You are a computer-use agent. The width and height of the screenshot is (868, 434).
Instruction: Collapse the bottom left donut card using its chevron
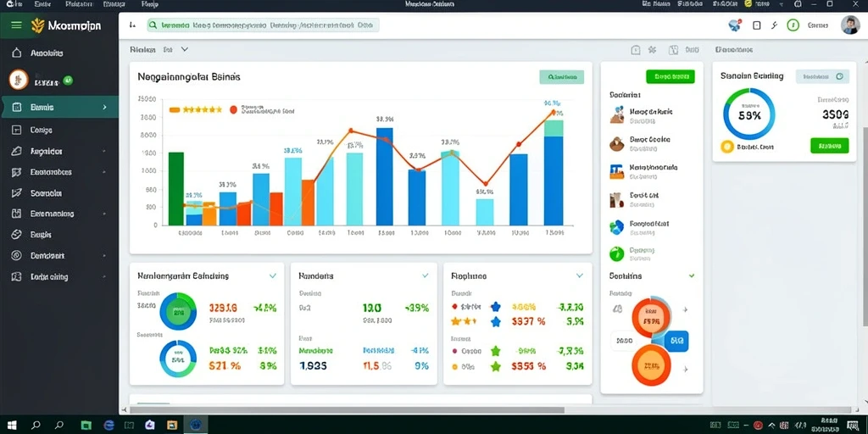272,275
